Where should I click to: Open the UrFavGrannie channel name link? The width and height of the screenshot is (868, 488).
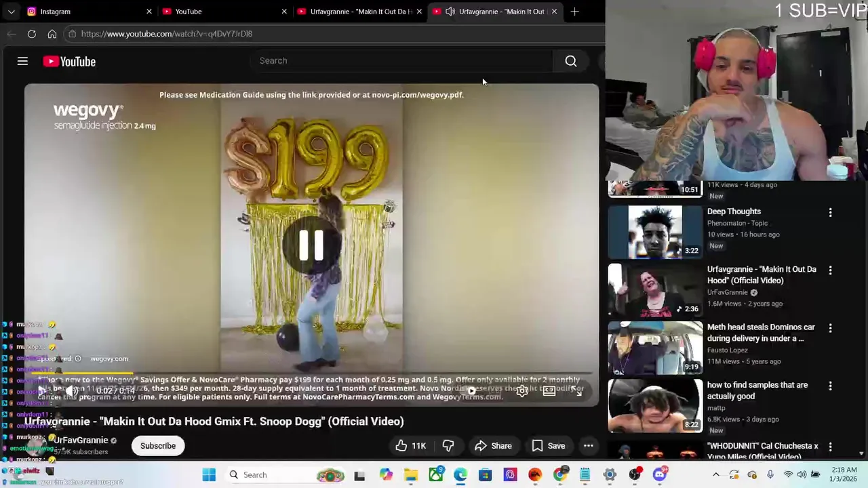pyautogui.click(x=81, y=441)
